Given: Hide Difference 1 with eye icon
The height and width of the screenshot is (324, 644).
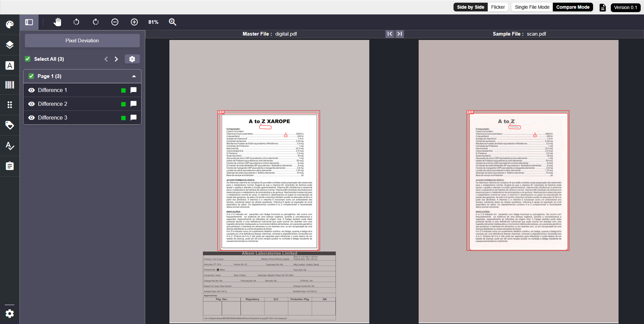Looking at the screenshot, I should 32,90.
